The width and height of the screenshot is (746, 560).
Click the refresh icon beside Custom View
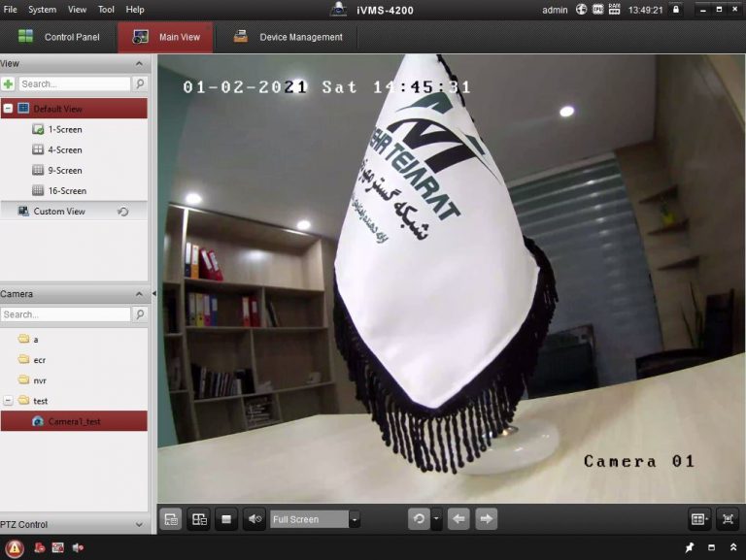click(x=123, y=212)
